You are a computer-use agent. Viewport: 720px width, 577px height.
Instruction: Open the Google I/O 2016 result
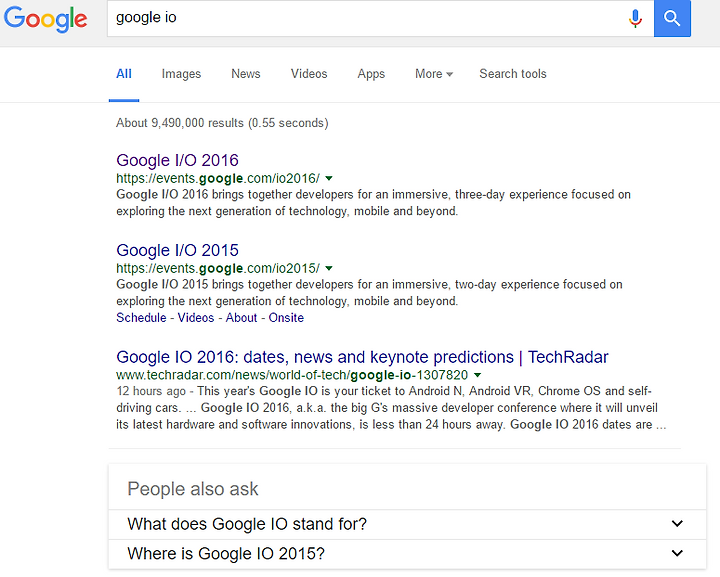[177, 160]
